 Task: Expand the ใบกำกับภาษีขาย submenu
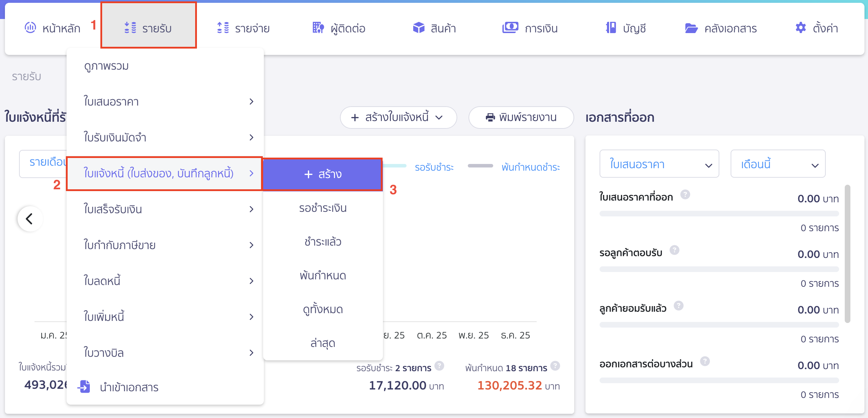(251, 245)
